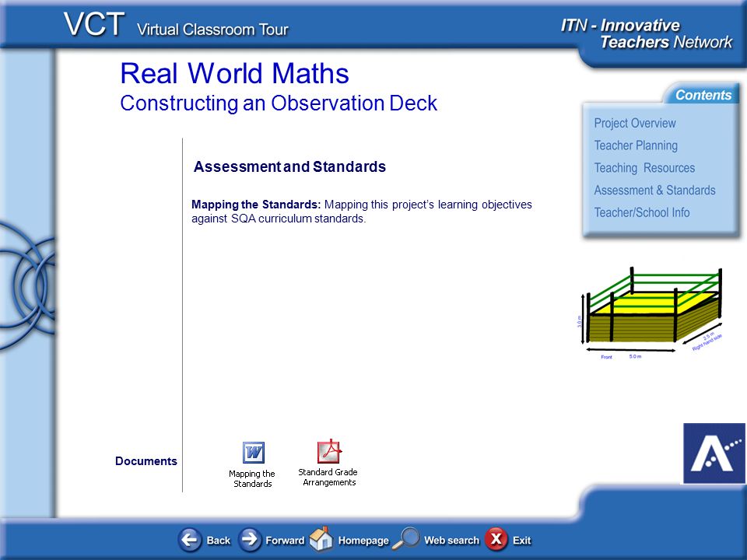Click the Forward text label
This screenshot has height=560, width=747.
285,541
